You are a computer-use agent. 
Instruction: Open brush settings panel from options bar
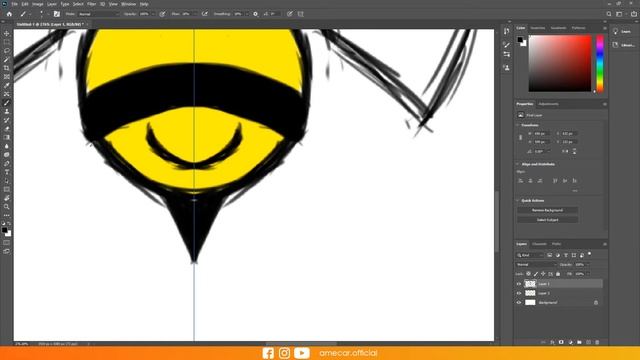(x=57, y=14)
